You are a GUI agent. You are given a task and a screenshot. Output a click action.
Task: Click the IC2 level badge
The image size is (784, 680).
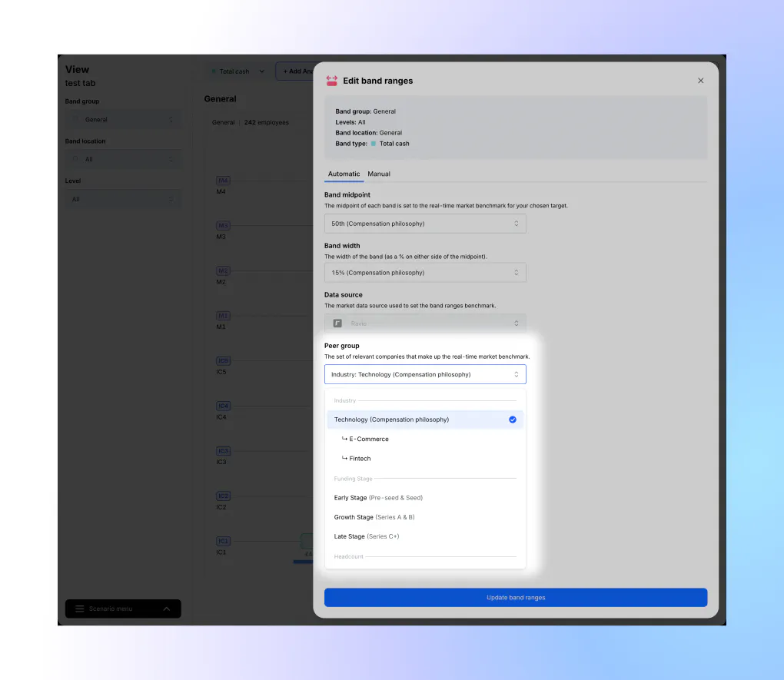pos(223,496)
